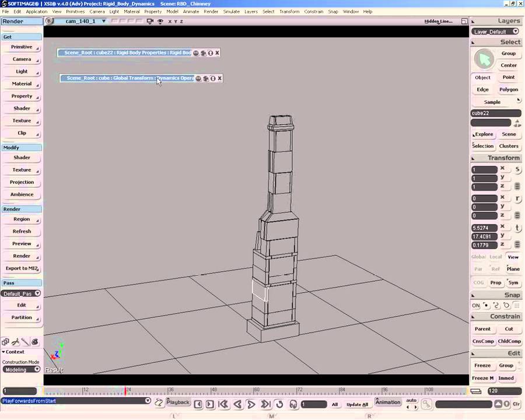Click the refresh icon beside PlayForwardsFromStart
Viewport: 525px width, 420px height.
(x=159, y=402)
